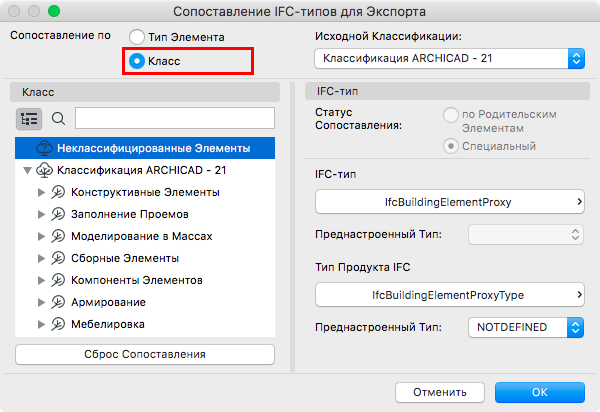Open the IfcBuildingElementProxy type menu
The image size is (600, 412).
[x=449, y=203]
